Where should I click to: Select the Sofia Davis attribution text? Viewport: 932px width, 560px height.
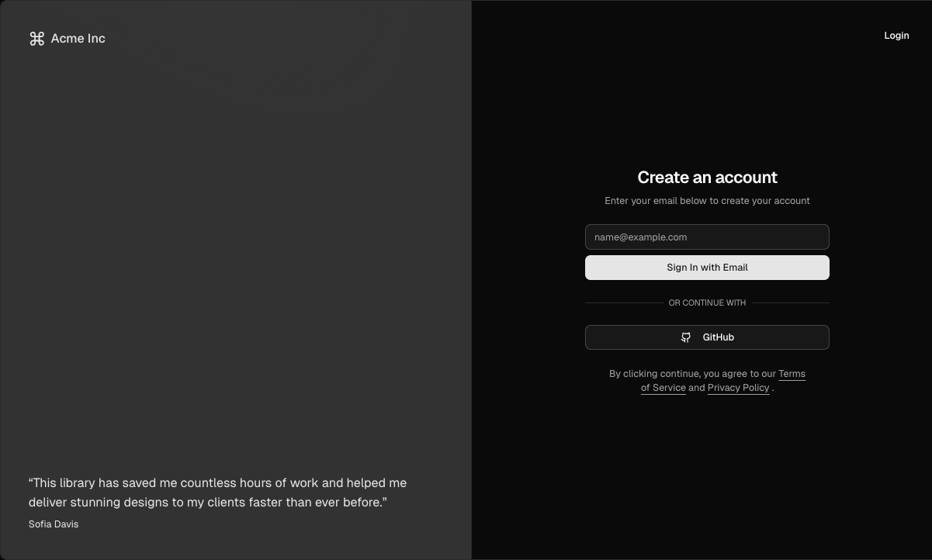click(x=53, y=524)
